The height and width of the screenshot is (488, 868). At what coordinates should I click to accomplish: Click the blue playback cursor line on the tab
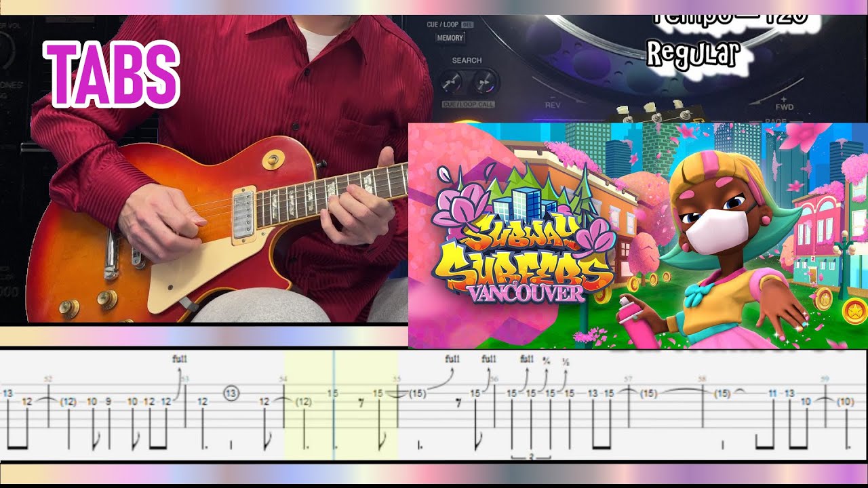click(334, 405)
